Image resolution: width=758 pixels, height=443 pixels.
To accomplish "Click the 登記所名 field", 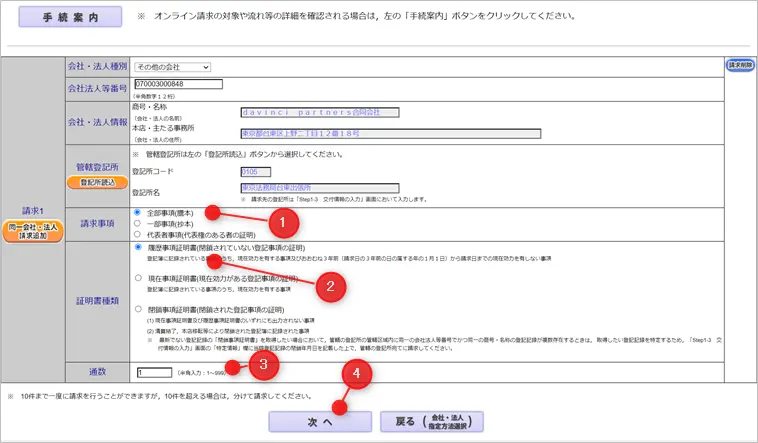I will [x=290, y=187].
